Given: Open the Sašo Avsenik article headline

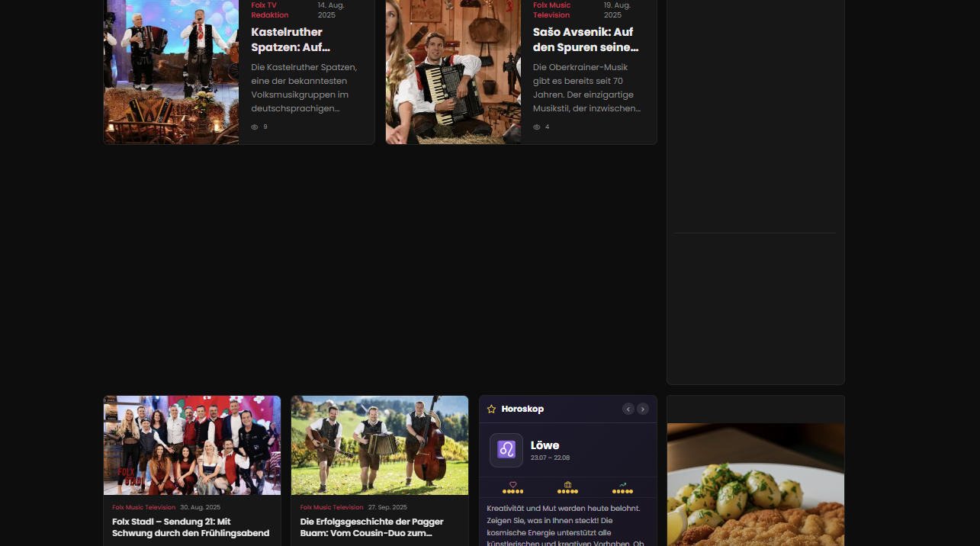Looking at the screenshot, I should (x=586, y=40).
